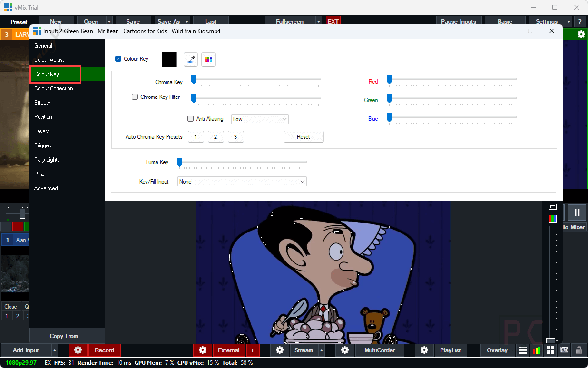Open the Colour Correction tab
Screen dimensions: 588x368
67,88
